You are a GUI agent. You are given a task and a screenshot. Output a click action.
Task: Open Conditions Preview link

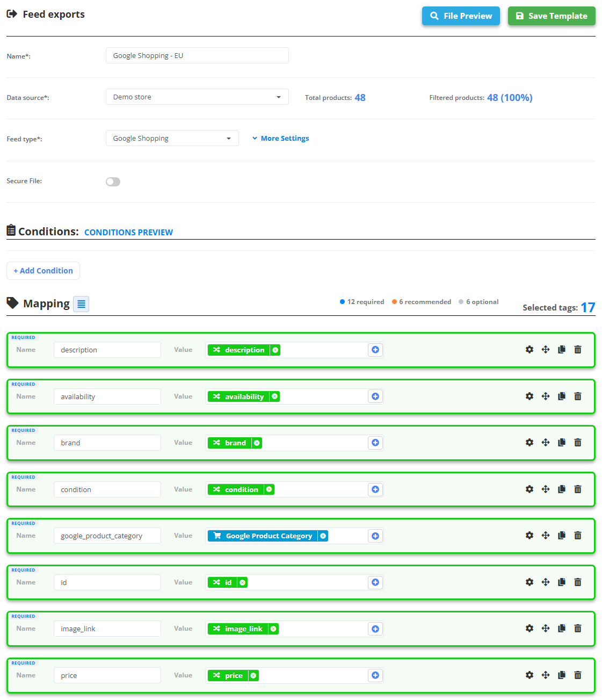tap(128, 232)
